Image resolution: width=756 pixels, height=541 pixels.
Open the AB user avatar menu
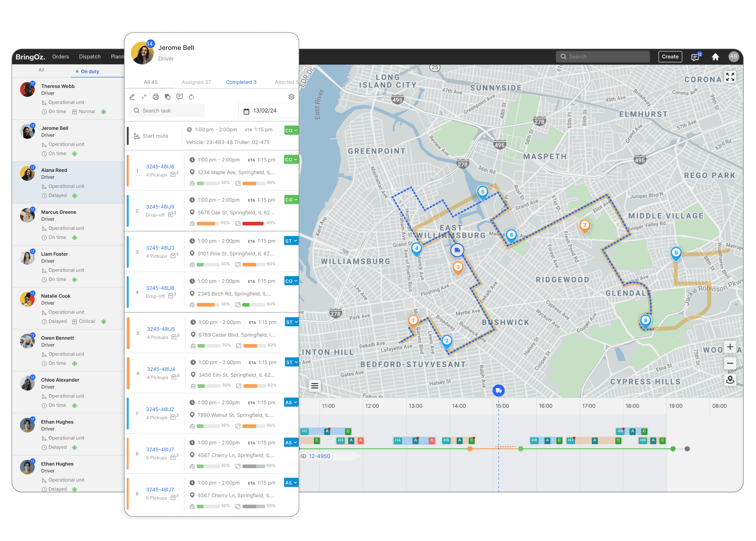pyautogui.click(x=733, y=56)
